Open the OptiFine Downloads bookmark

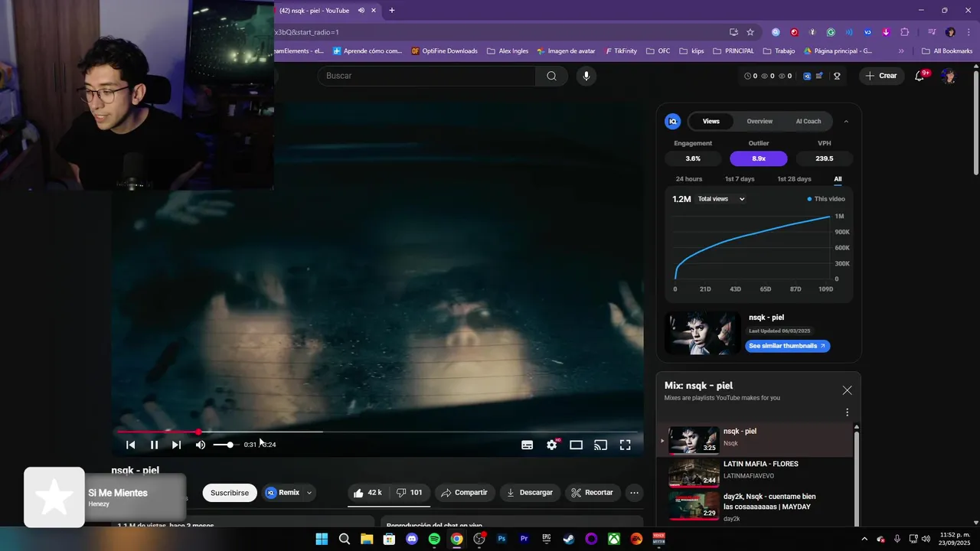[444, 51]
